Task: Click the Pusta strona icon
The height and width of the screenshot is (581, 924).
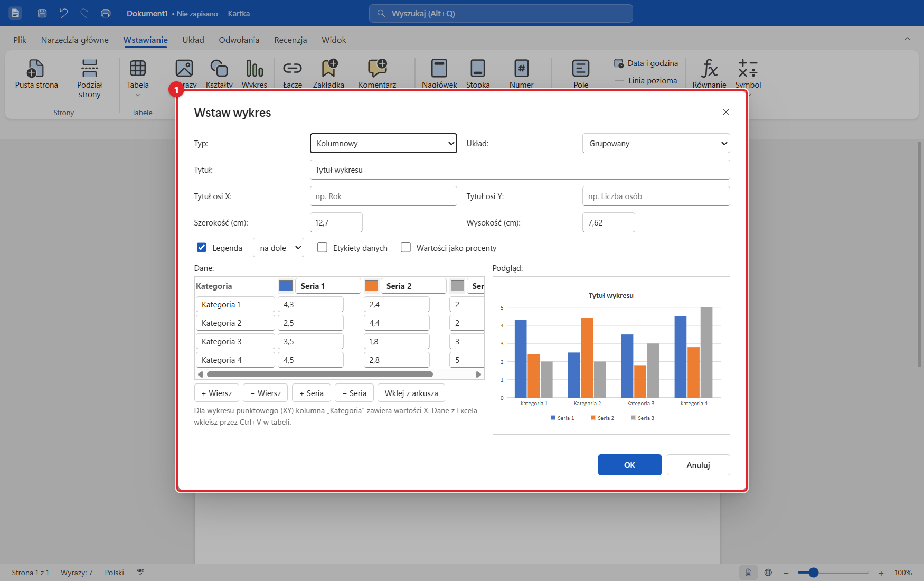Action: 36,69
